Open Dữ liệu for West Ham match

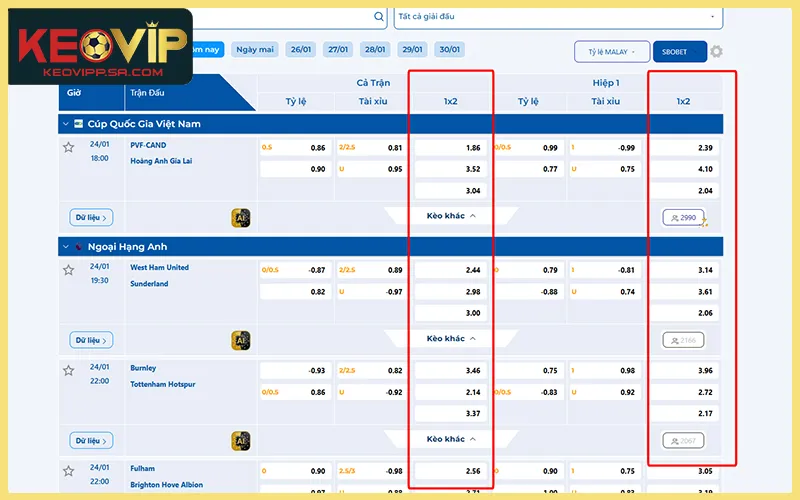[x=91, y=340]
